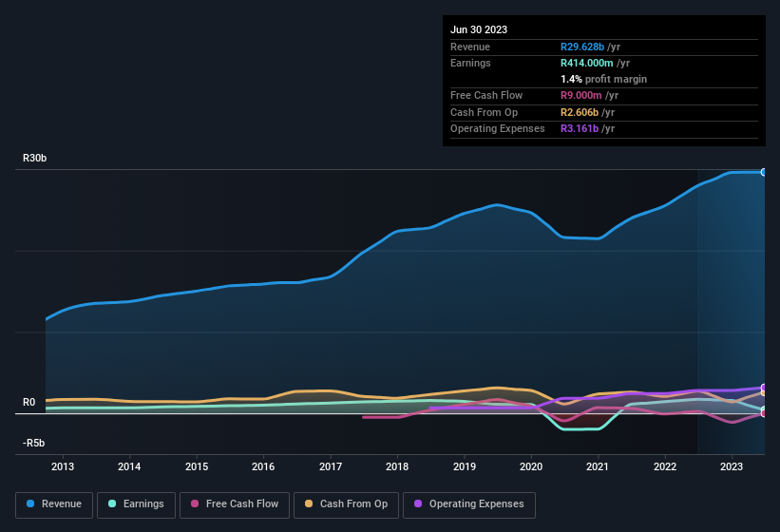Click the 2018 x-axis label
Image resolution: width=780 pixels, height=532 pixels.
[x=397, y=466]
